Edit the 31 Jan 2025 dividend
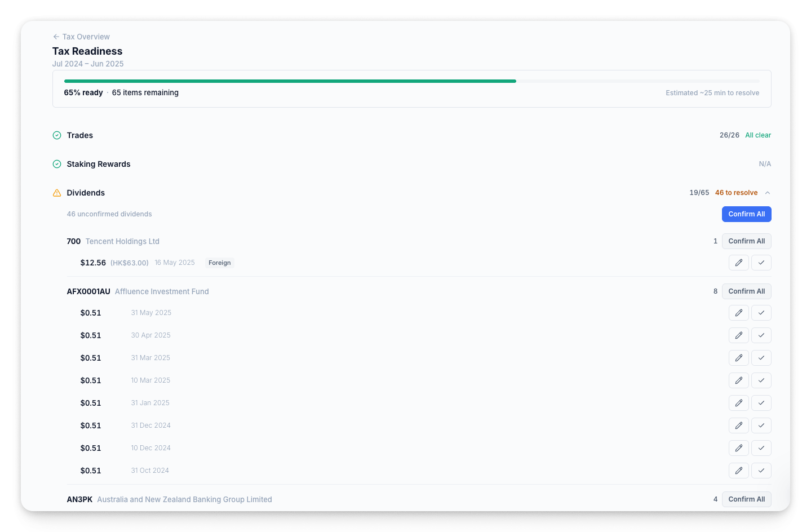This screenshot has height=532, width=811. (739, 403)
